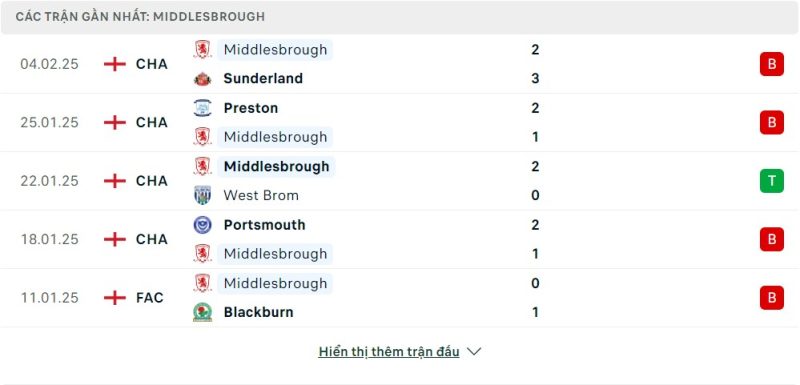Click England flag beside the FAC match
The width and height of the screenshot is (800, 385).
pyautogui.click(x=115, y=298)
